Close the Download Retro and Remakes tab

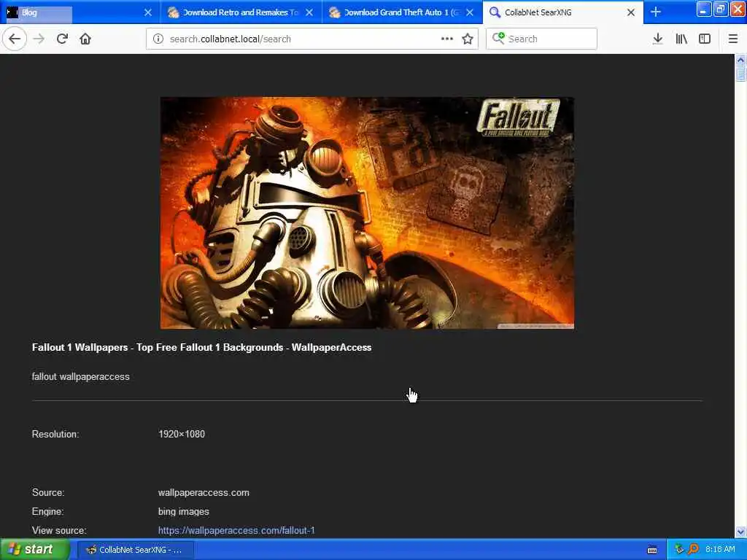309,12
